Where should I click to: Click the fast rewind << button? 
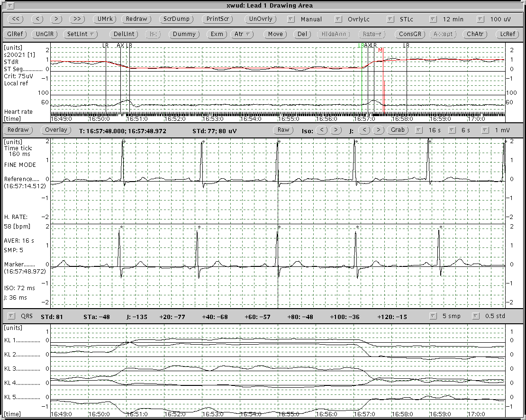[16, 19]
